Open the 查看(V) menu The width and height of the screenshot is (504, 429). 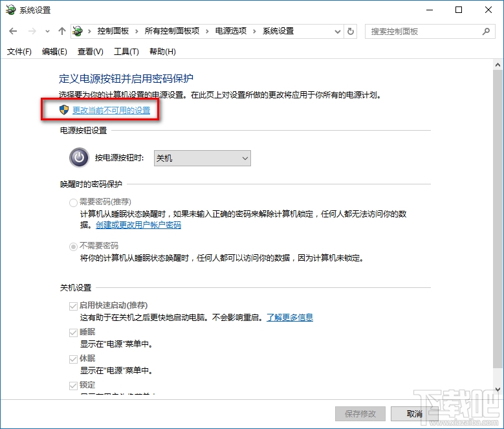click(x=91, y=51)
